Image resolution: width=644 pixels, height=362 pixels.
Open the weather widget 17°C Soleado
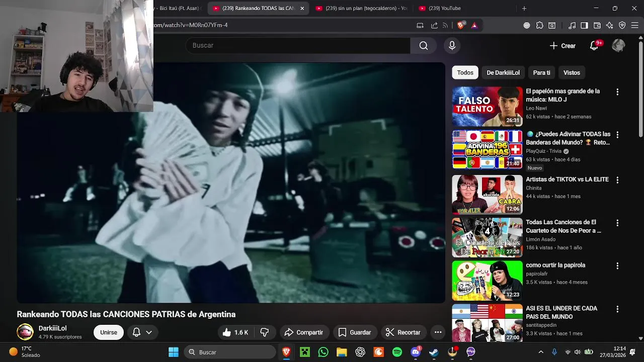(x=25, y=352)
